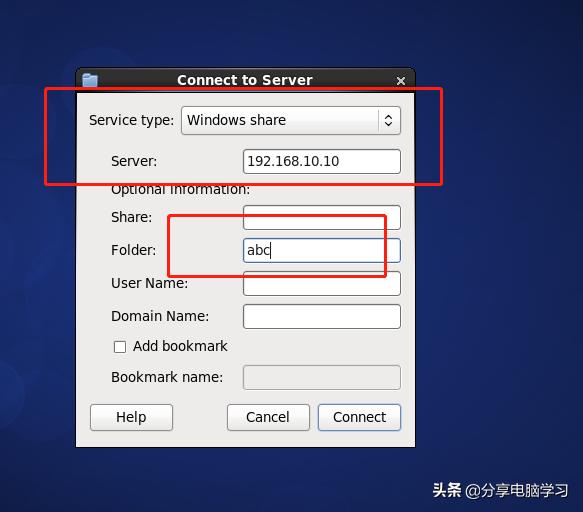Click the Connect to Server title text
Image resolution: width=583 pixels, height=512 pixels.
click(x=245, y=80)
